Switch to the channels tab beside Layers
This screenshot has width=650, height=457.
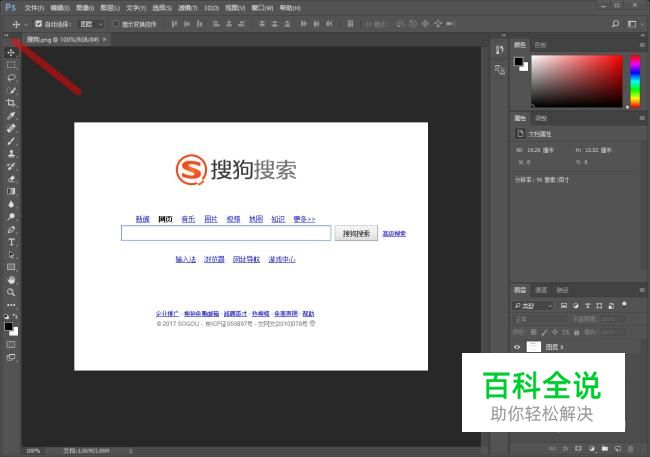tap(541, 290)
